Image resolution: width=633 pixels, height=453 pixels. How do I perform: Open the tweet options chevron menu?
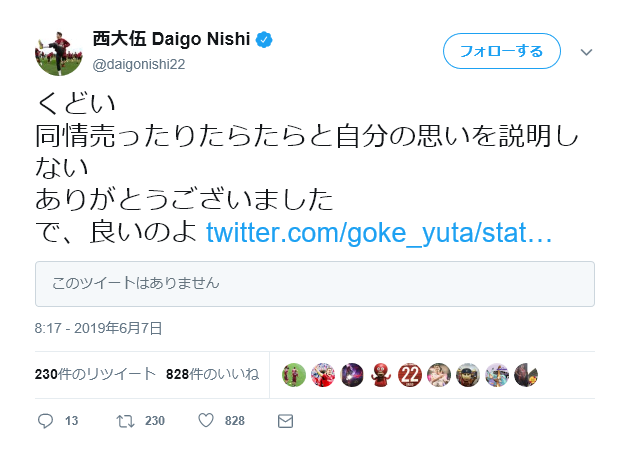pos(586,52)
